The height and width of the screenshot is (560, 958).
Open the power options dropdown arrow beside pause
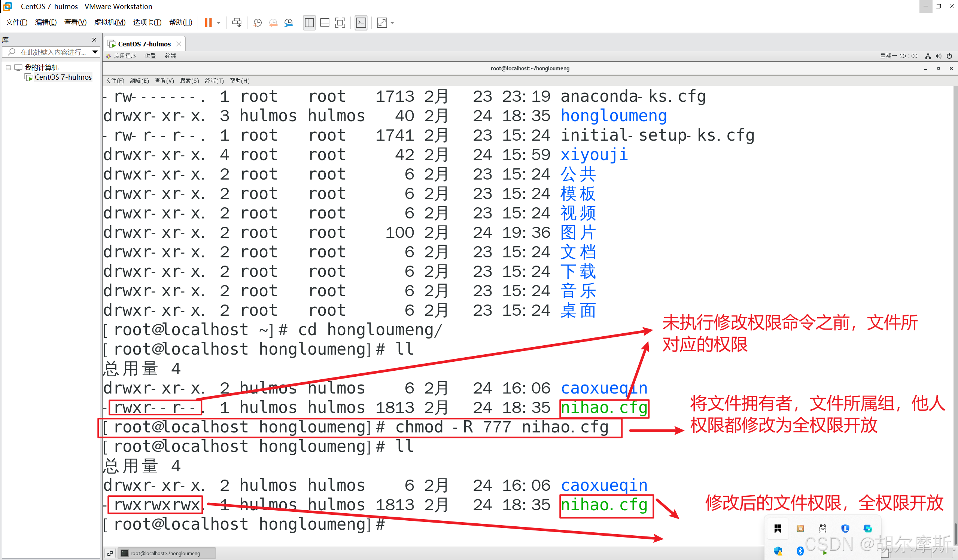pos(219,23)
